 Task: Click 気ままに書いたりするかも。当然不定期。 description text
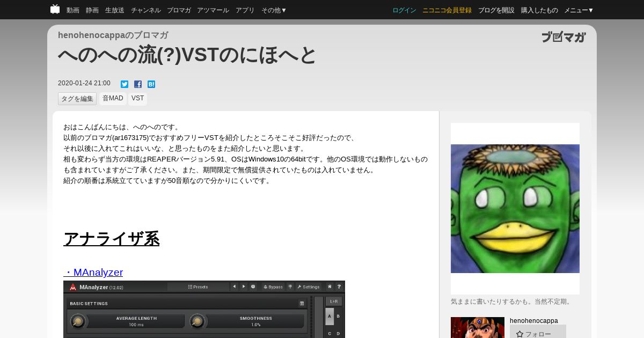(512, 302)
